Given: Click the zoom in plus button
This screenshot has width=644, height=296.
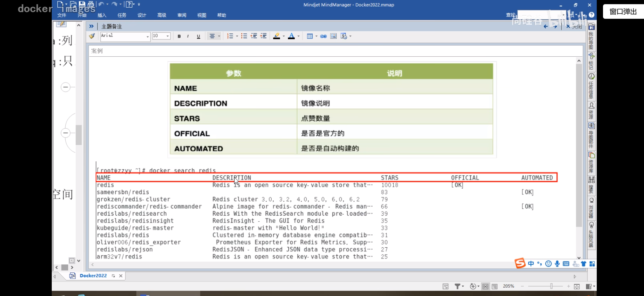Looking at the screenshot, I should [x=568, y=286].
